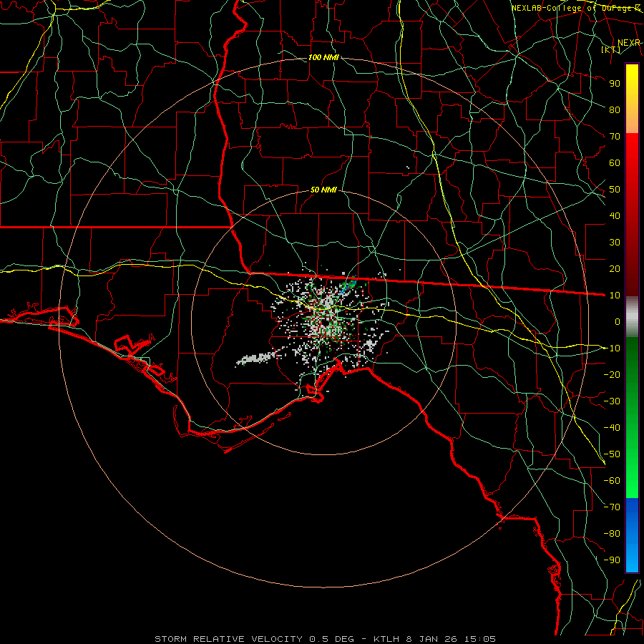
Task: Select the 80 value on the velocity scale
Action: tap(615, 109)
